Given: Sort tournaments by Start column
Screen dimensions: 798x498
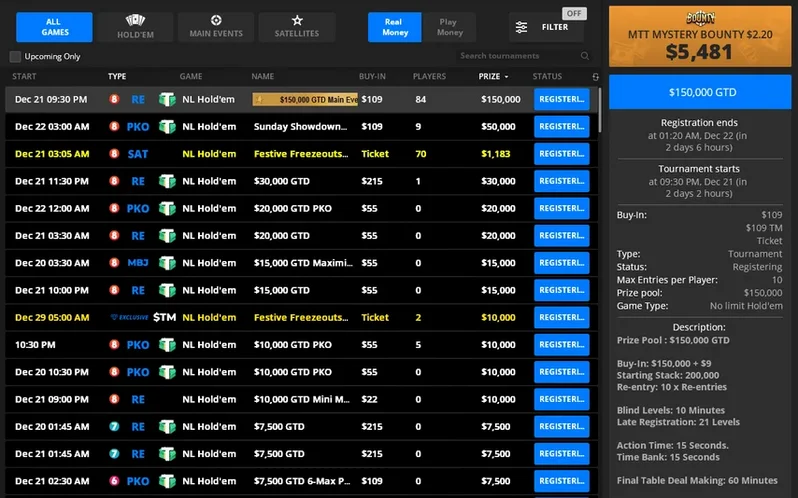Looking at the screenshot, I should 25,76.
